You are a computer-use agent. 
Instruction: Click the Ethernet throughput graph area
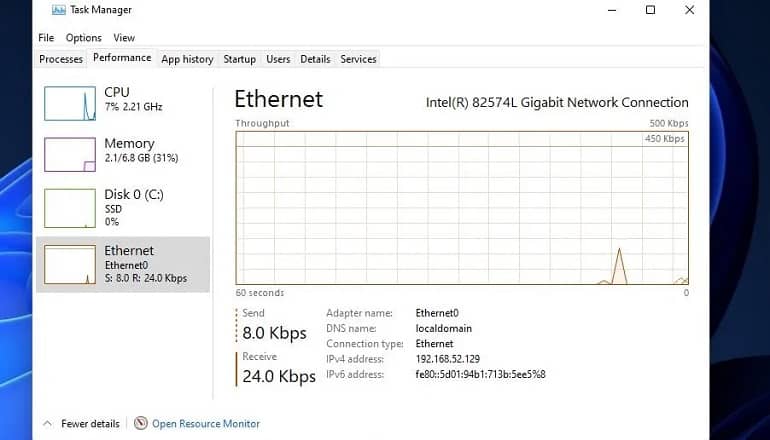462,208
